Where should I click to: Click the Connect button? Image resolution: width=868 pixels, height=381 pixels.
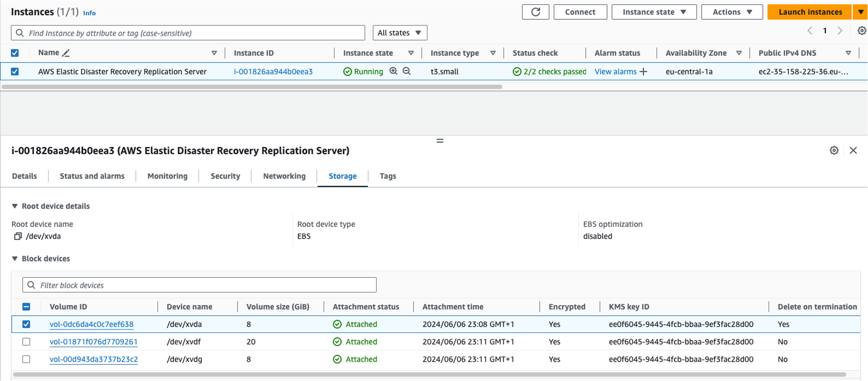point(580,12)
